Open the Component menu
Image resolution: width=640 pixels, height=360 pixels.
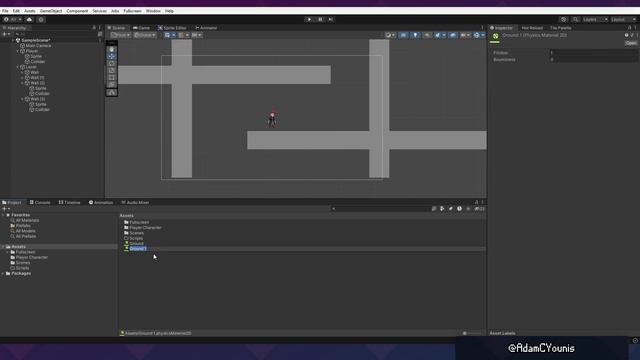(77, 11)
